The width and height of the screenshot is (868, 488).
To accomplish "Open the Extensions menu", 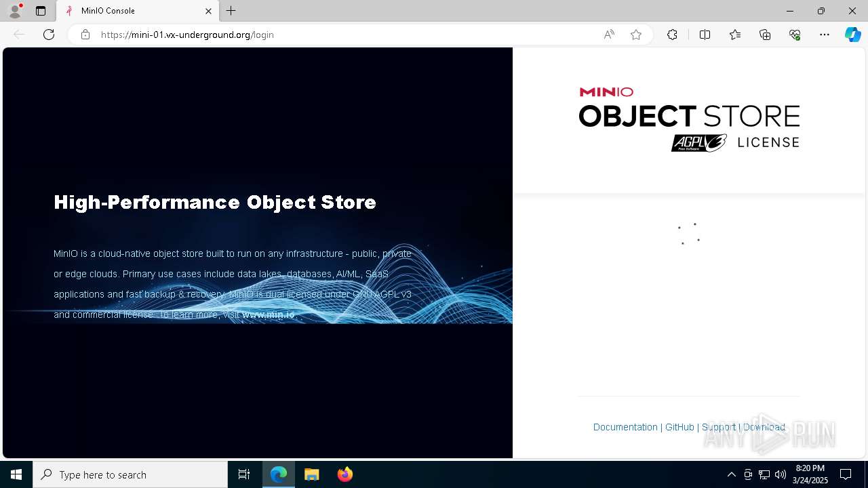I will click(x=672, y=35).
